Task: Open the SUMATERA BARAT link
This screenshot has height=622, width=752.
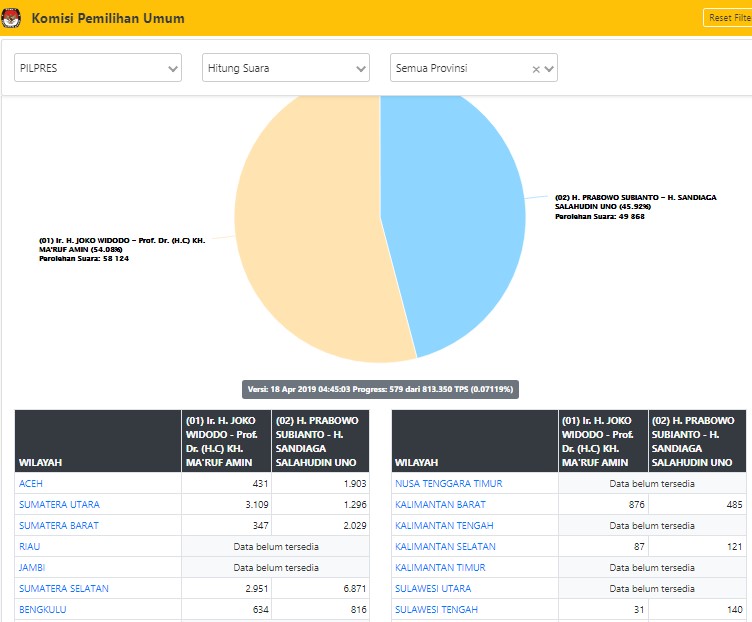Action: pyautogui.click(x=59, y=526)
